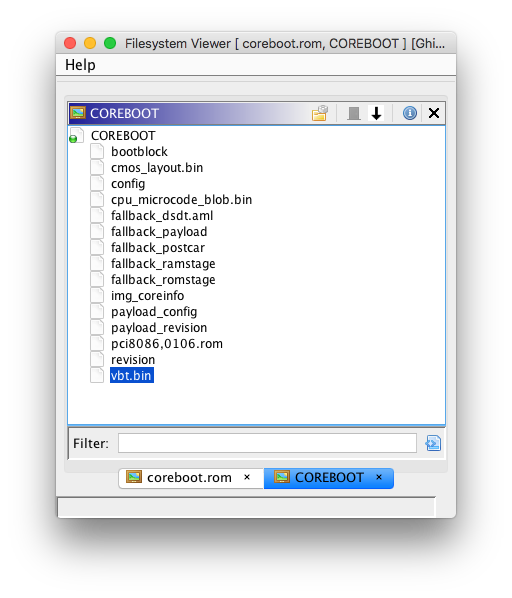Open the blue info icon in toolbar

click(410, 113)
